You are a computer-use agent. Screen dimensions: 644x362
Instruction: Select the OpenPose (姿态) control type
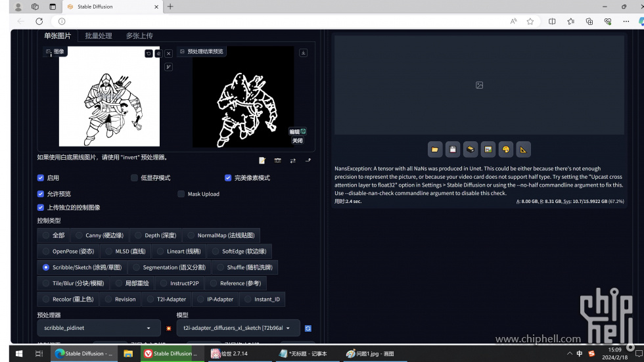pyautogui.click(x=68, y=251)
